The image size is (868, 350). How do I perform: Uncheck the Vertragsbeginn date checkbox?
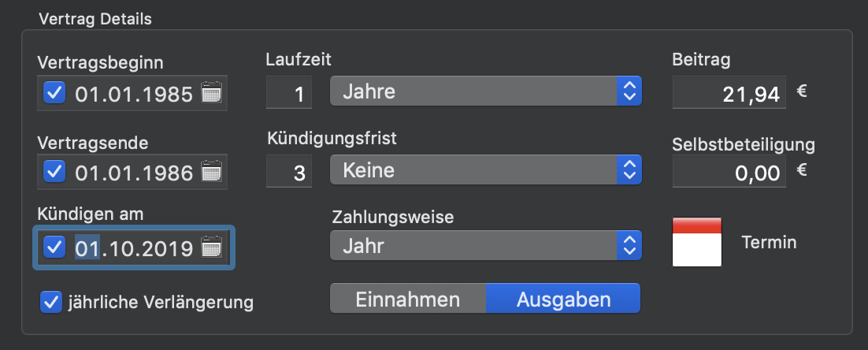pyautogui.click(x=54, y=92)
